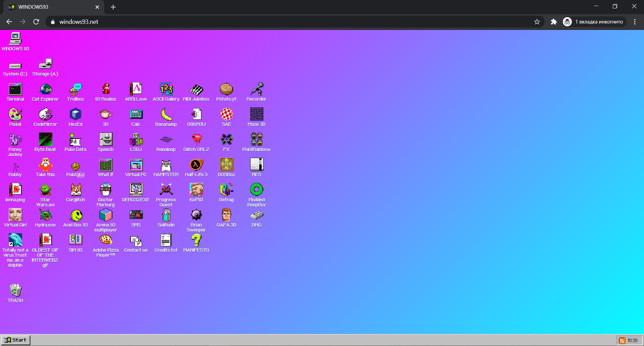Open the Corglitch dog icon
The width and height of the screenshot is (644, 346).
(x=75, y=193)
